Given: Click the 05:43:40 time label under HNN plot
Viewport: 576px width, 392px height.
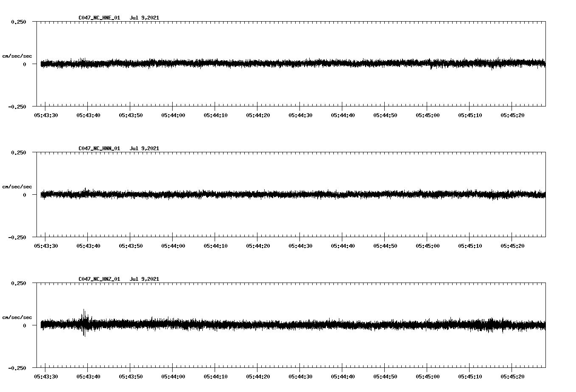Looking at the screenshot, I should click(x=88, y=246).
